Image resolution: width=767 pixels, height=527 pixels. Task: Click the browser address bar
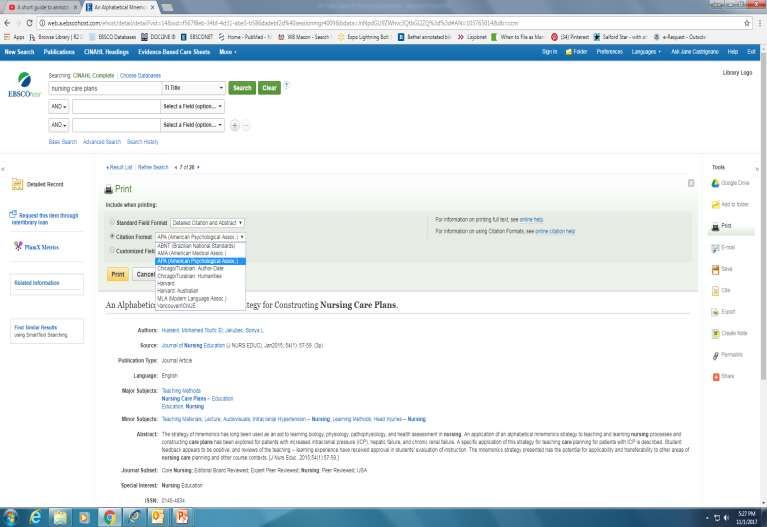point(391,23)
